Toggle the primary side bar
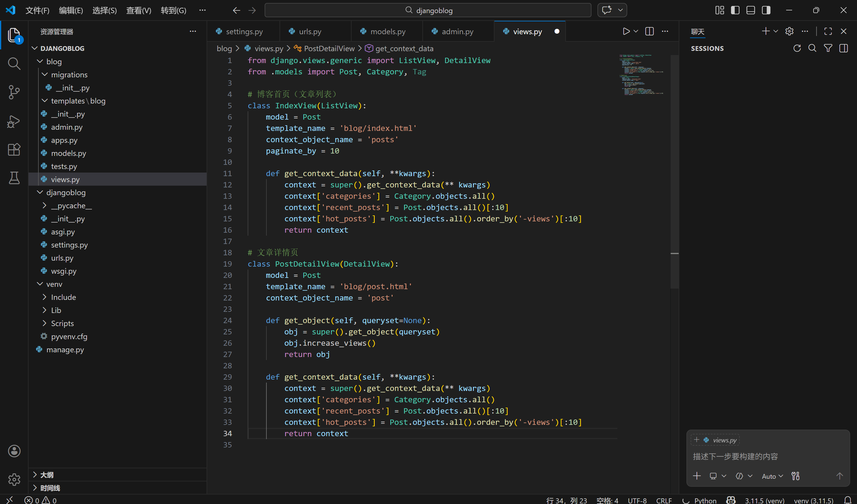The image size is (857, 504). click(735, 10)
